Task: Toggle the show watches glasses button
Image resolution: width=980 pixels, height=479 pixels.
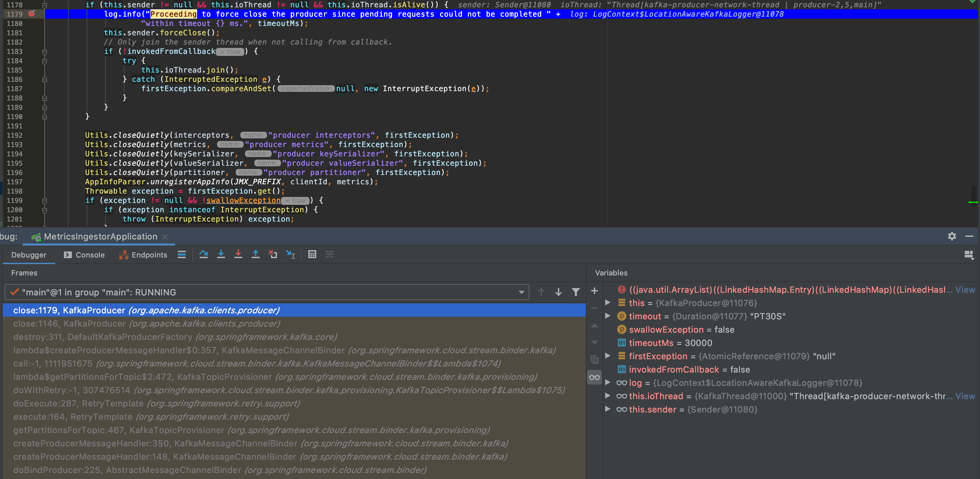Action: (594, 377)
